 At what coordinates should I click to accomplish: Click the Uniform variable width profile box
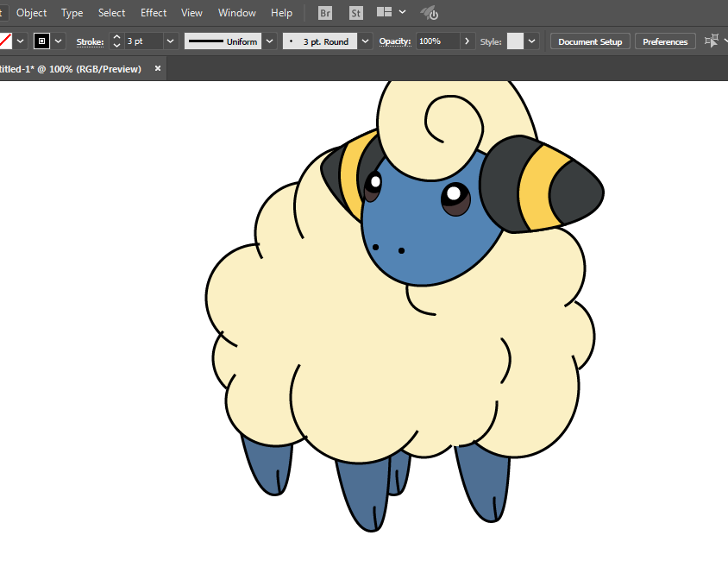pos(223,41)
